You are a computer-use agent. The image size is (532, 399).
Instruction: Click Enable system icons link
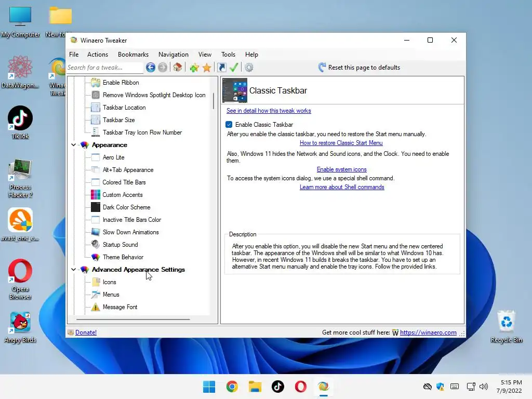point(342,169)
